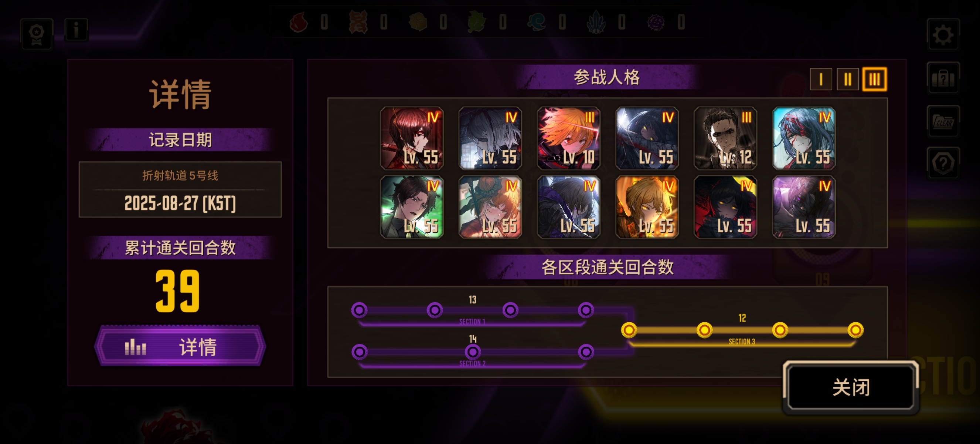Select the teal wave affinity icon
980x444 pixels.
[537, 22]
